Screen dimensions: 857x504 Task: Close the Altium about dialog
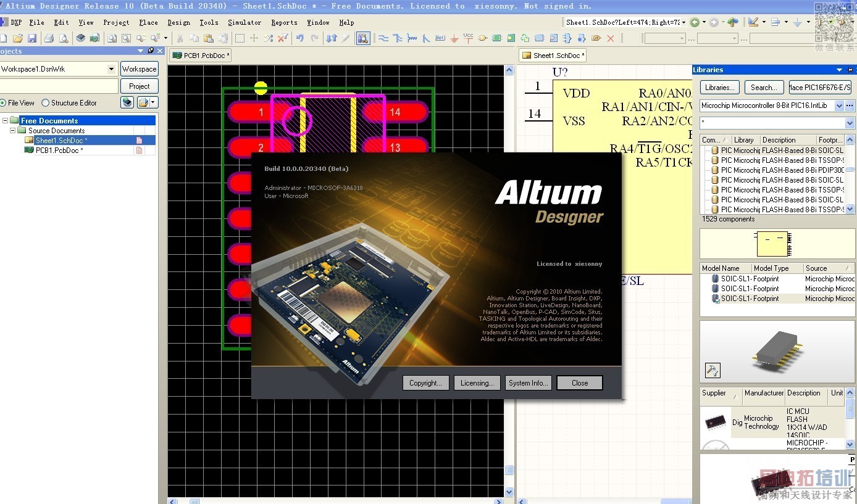580,383
